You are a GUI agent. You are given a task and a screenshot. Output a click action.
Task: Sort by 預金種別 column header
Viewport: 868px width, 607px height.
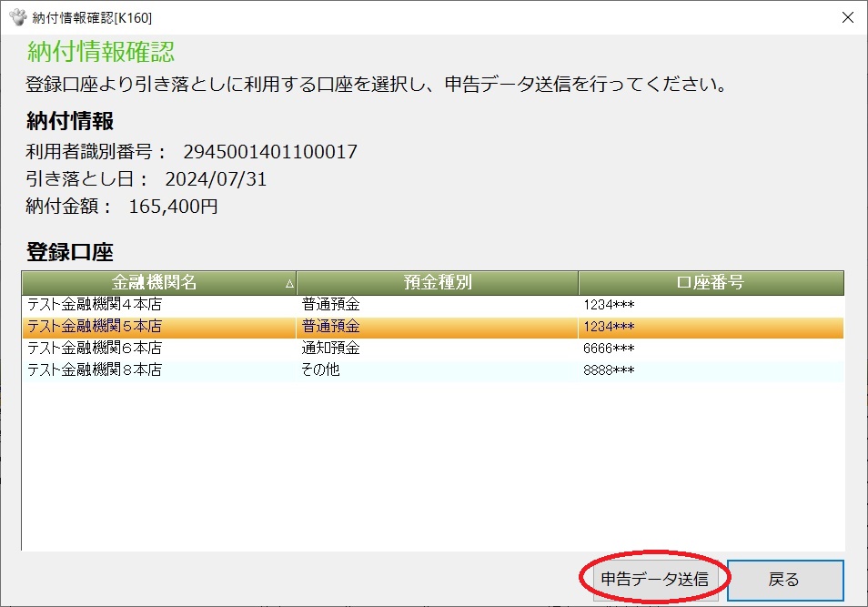pos(438,282)
